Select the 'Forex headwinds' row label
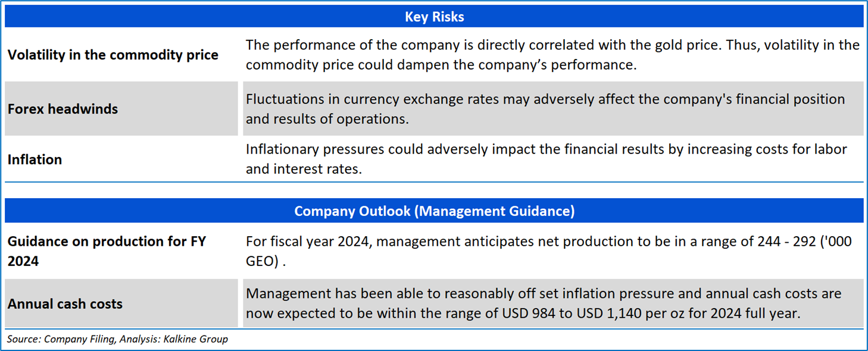 (x=63, y=109)
